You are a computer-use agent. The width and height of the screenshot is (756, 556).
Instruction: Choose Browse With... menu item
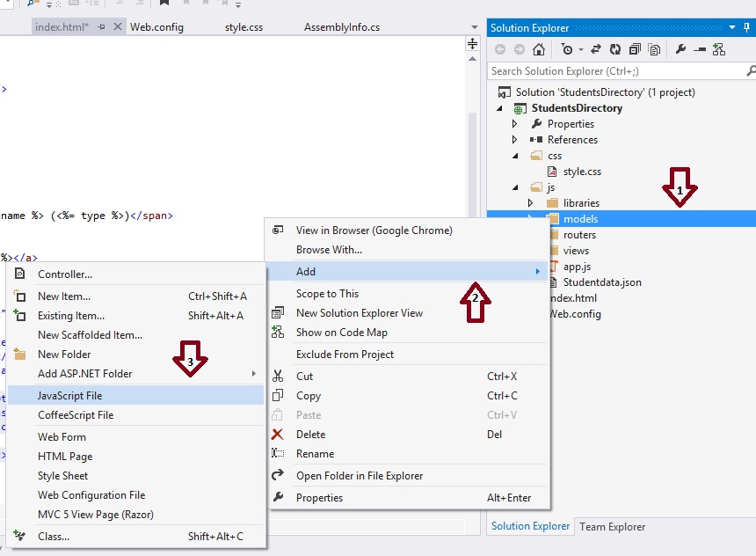(408, 250)
